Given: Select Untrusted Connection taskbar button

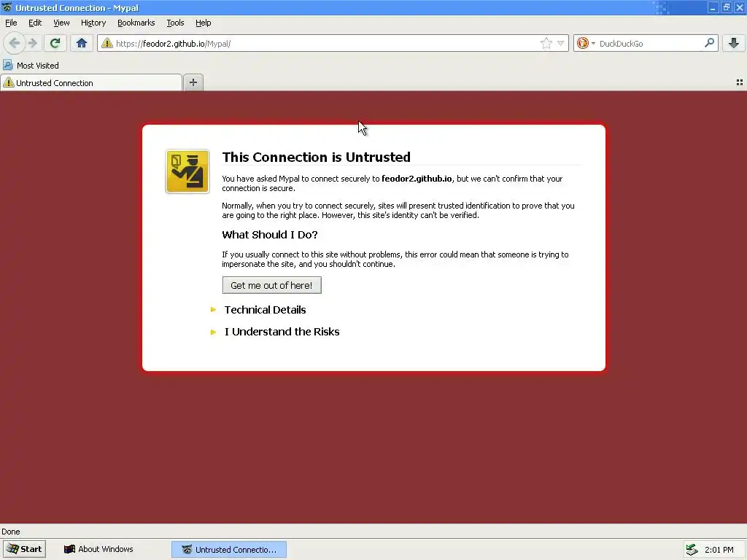Looking at the screenshot, I should (229, 550).
